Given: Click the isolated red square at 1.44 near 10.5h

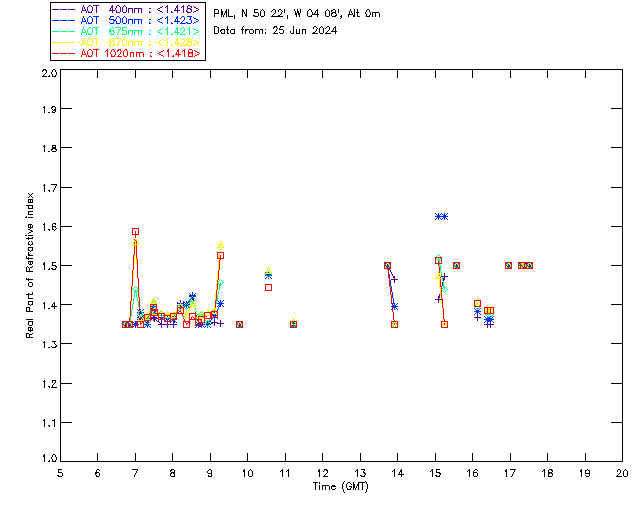Looking at the screenshot, I should (268, 287).
